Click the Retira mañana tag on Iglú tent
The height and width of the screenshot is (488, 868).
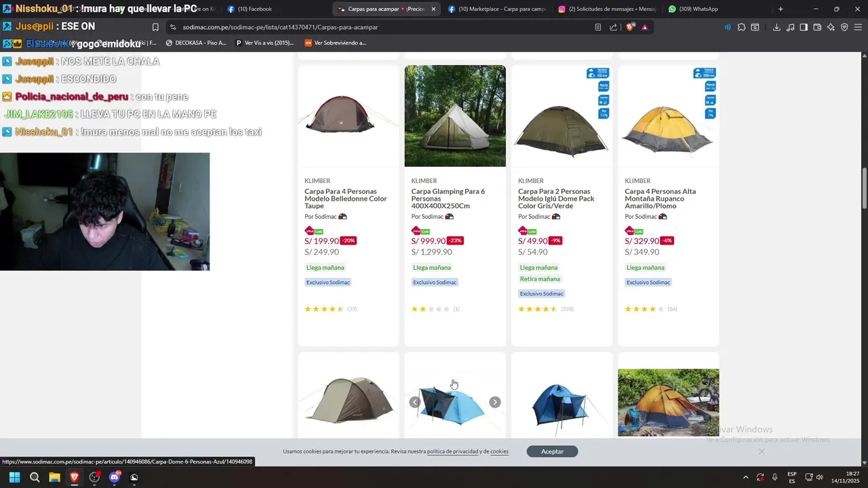tap(540, 279)
